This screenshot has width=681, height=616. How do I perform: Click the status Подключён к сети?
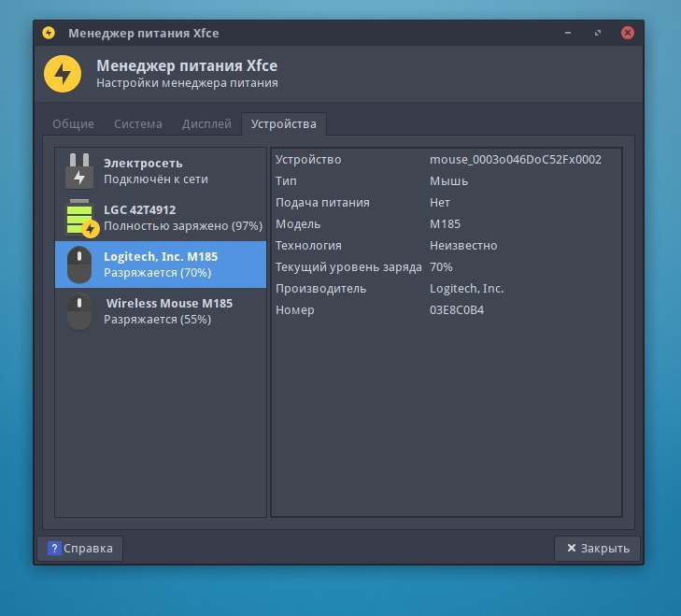155,179
